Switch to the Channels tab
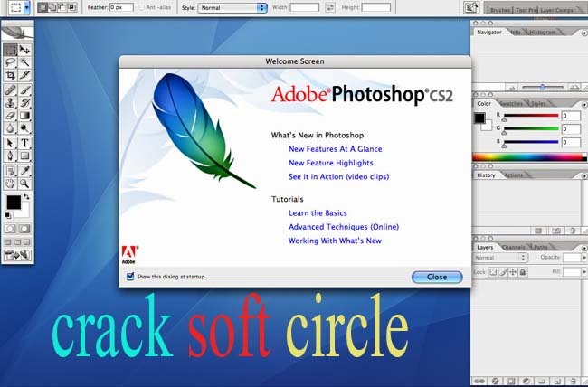588x387 pixels. (x=514, y=248)
